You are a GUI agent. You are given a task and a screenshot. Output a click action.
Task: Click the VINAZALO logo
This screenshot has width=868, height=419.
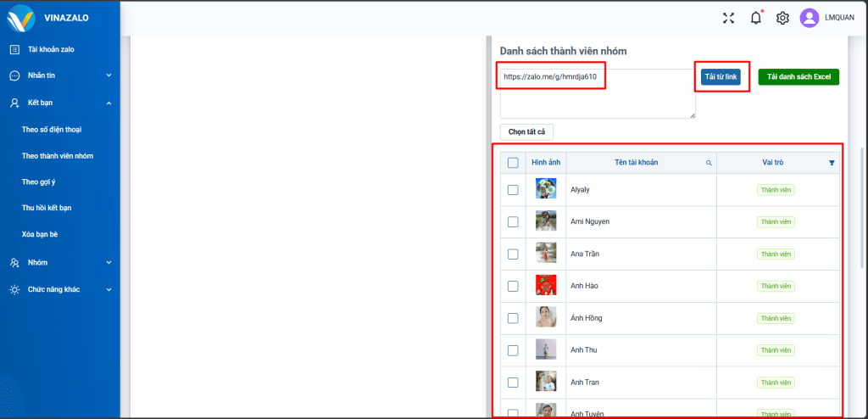[x=21, y=18]
